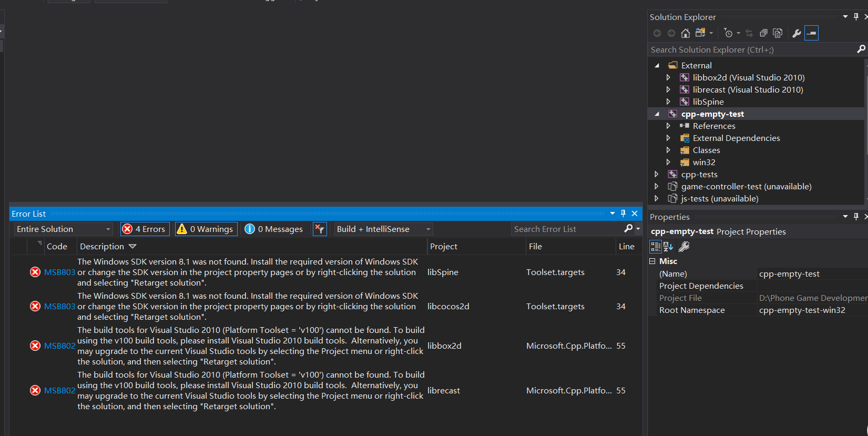Open dropdown next to solutions/folder view icon
Viewport: 868px width, 436px height.
pos(711,33)
